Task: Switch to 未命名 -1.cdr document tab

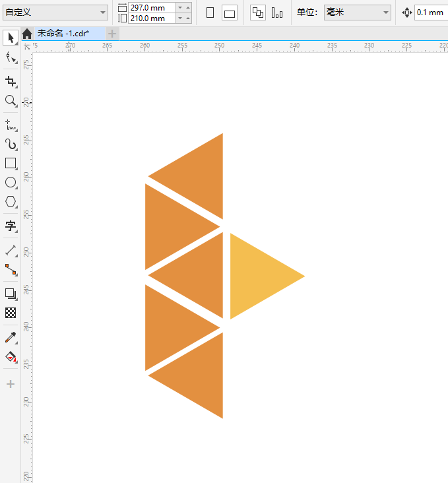Action: pyautogui.click(x=63, y=34)
